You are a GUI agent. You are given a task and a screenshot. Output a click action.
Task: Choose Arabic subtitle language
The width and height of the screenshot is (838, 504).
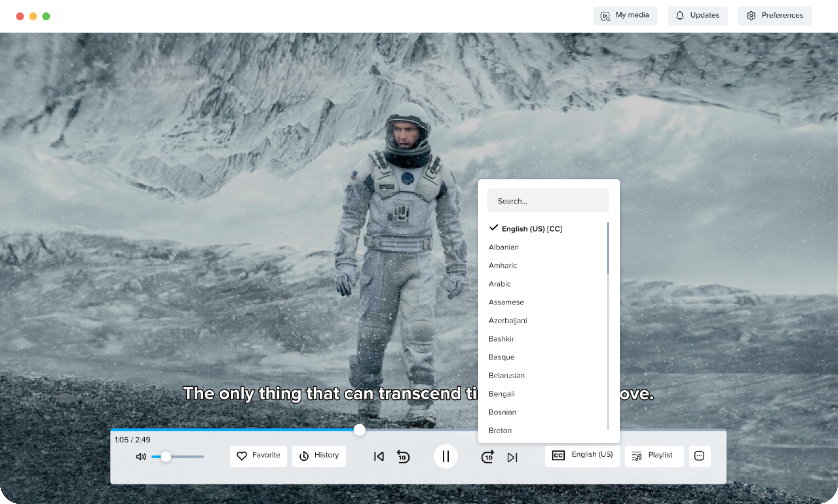tap(499, 284)
